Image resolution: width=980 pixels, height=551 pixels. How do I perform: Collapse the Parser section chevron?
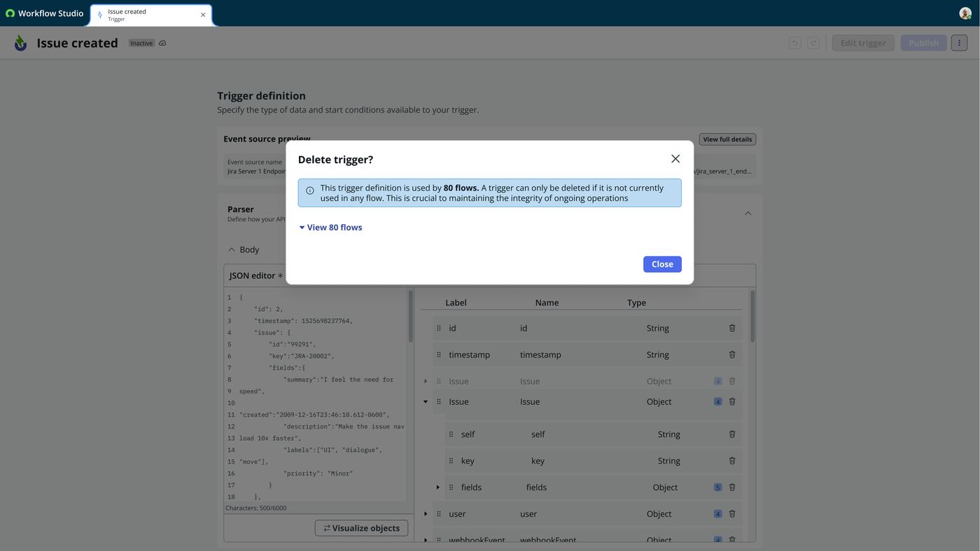tap(748, 214)
